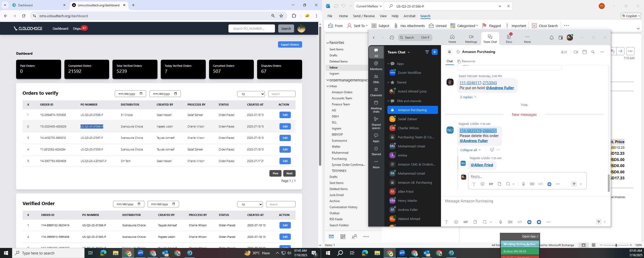Open Channels in the Zoom sidebar

[x=376, y=92]
